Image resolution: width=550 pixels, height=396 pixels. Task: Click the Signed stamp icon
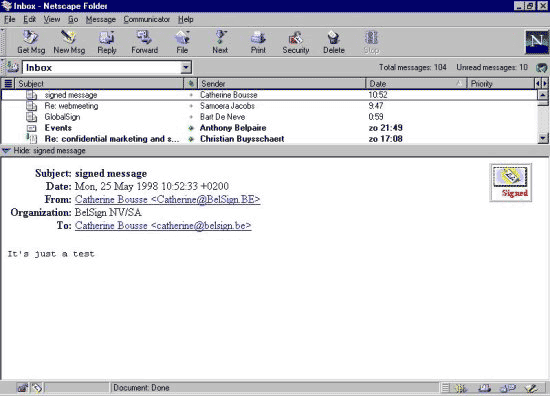click(511, 182)
